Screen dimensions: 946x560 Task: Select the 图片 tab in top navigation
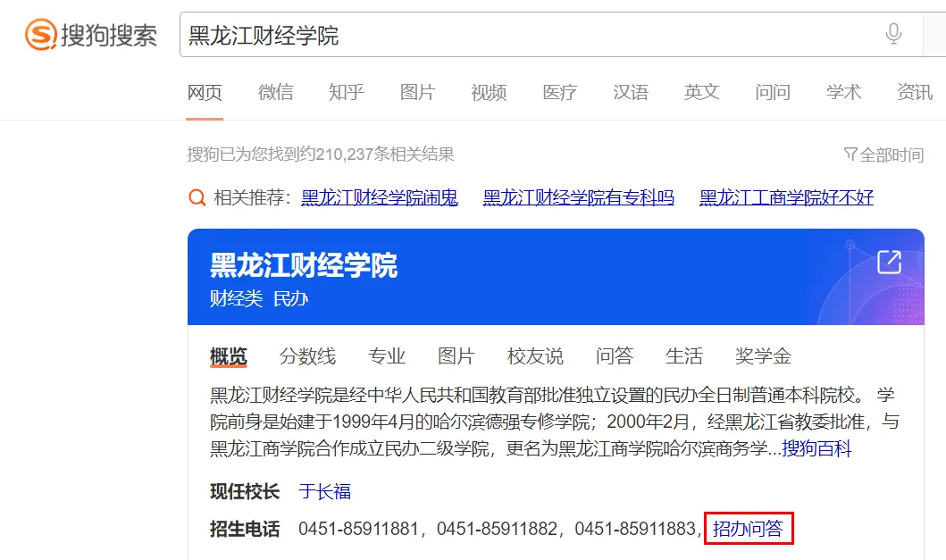[417, 92]
